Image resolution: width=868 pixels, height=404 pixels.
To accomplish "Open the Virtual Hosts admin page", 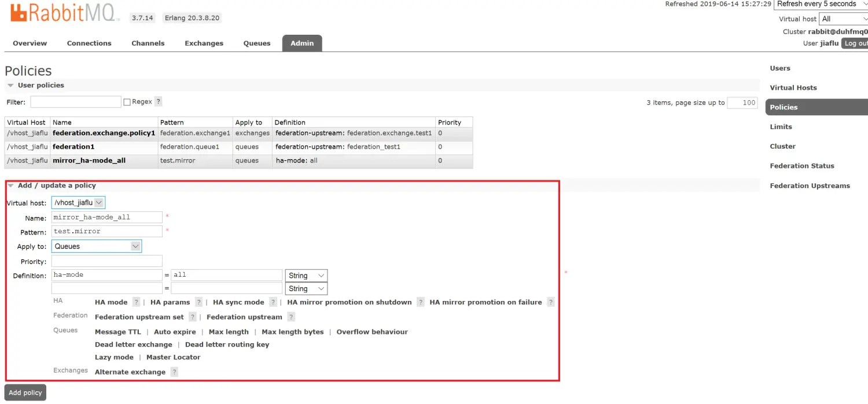I will (793, 88).
